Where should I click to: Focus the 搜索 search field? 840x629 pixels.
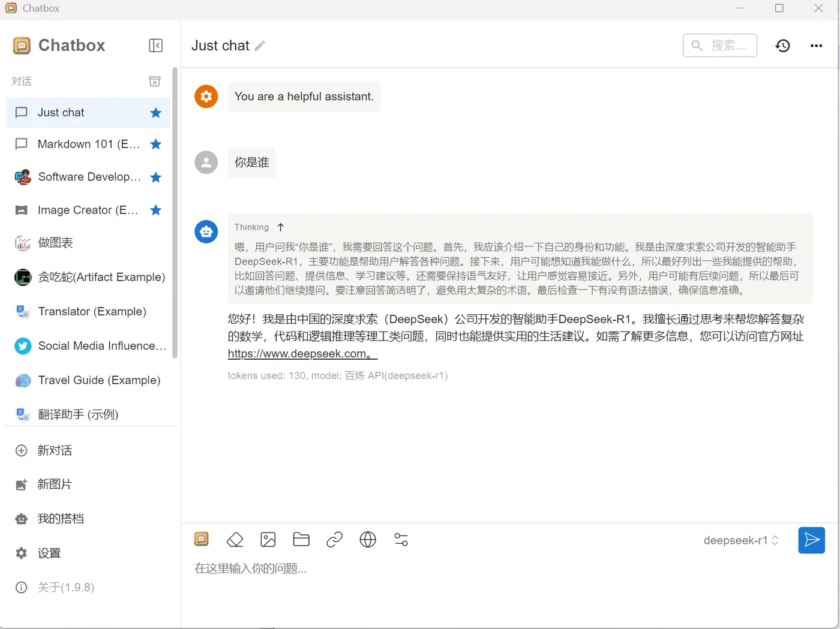[720, 46]
